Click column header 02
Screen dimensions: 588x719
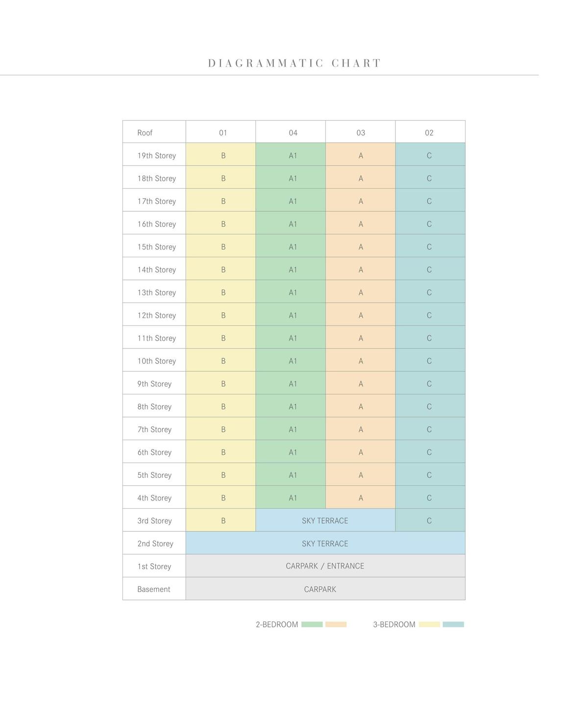click(x=430, y=132)
